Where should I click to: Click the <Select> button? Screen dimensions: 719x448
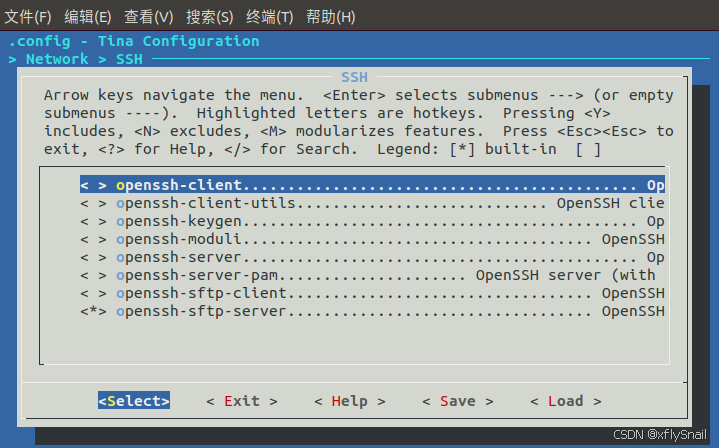click(134, 401)
